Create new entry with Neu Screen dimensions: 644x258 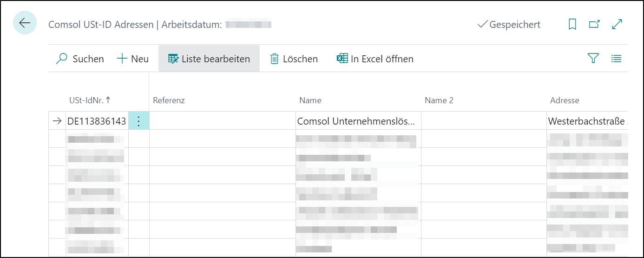(133, 59)
